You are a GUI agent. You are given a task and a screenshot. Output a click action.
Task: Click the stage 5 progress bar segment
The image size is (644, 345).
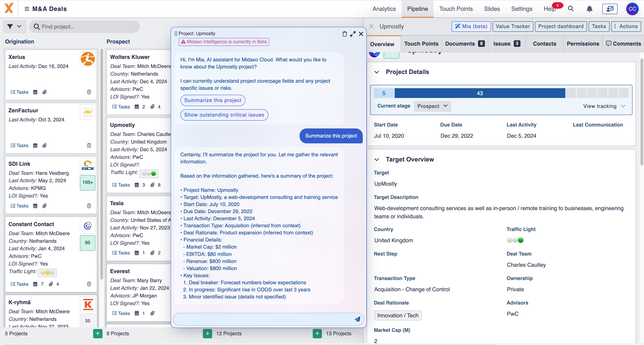tap(384, 93)
